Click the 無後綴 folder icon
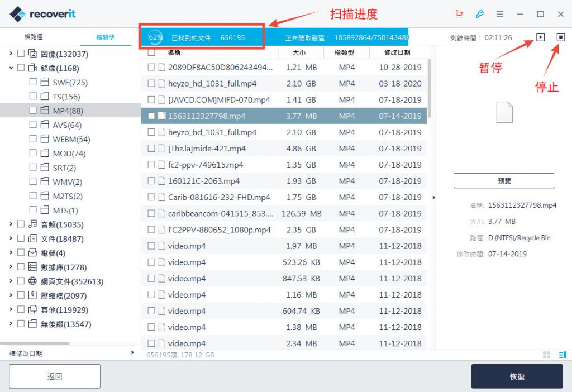 click(32, 323)
